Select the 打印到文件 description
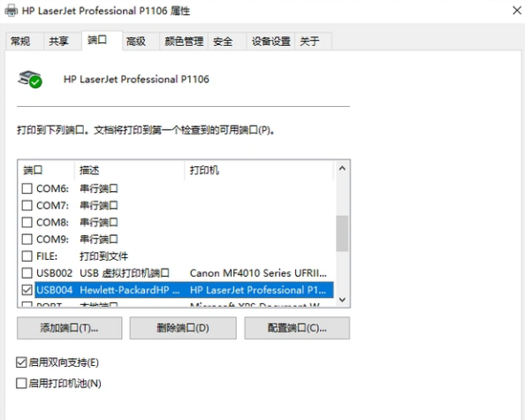Viewport: 525px width, 420px height. pyautogui.click(x=103, y=256)
